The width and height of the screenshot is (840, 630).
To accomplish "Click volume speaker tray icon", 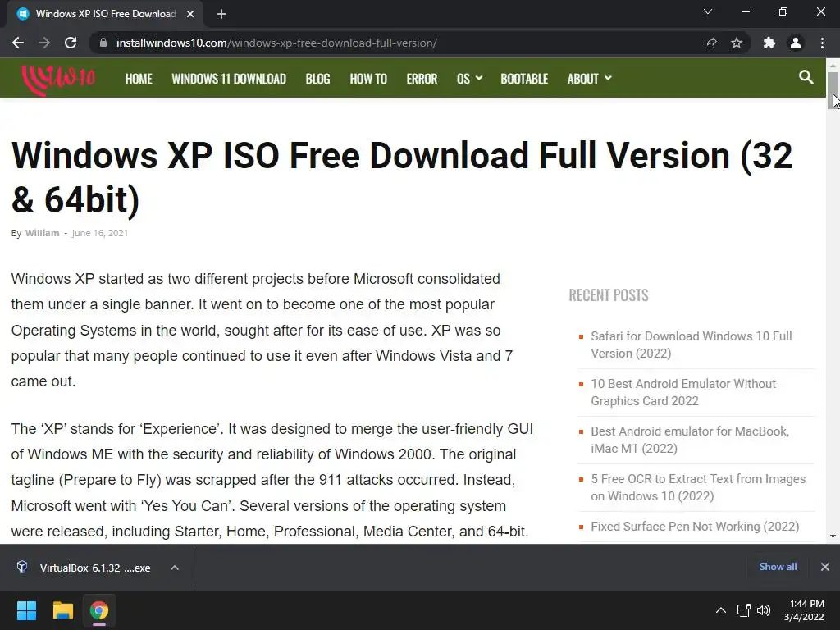I will pyautogui.click(x=764, y=610).
